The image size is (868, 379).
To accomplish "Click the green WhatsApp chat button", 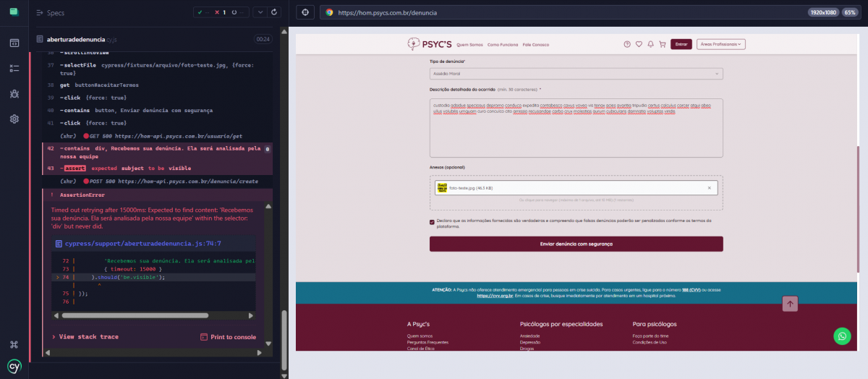I will [841, 336].
